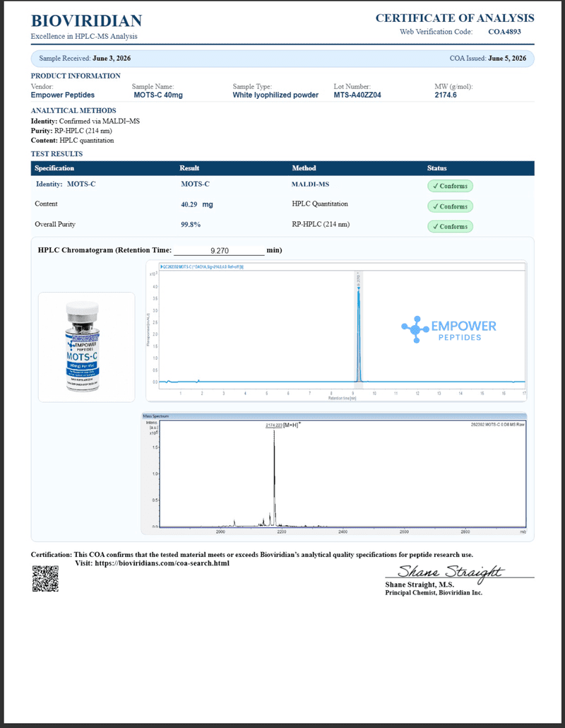
Task: Select lot number MTS-A40ZZ04
Action: (357, 95)
